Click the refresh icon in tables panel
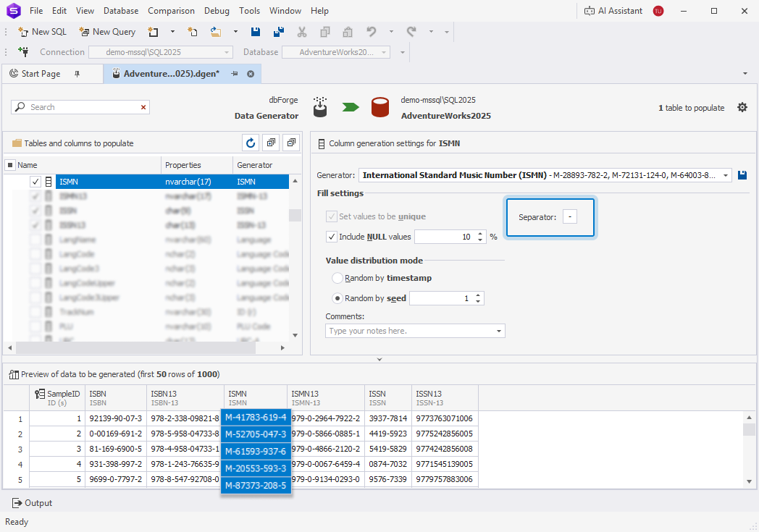759x532 pixels. pyautogui.click(x=251, y=143)
